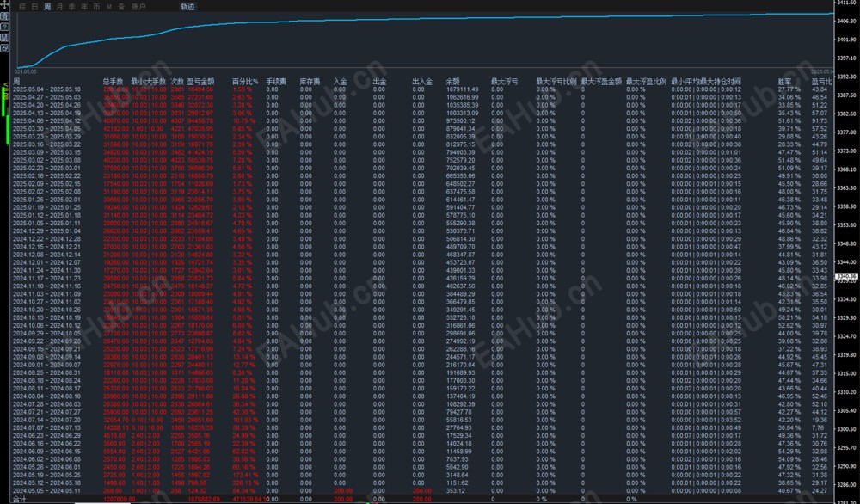Click the 最大浮亏 column header
The width and height of the screenshot is (860, 504).
pos(505,81)
